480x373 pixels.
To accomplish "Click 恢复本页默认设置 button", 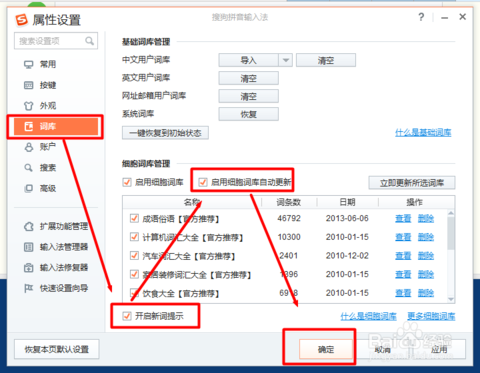I will 57,349.
